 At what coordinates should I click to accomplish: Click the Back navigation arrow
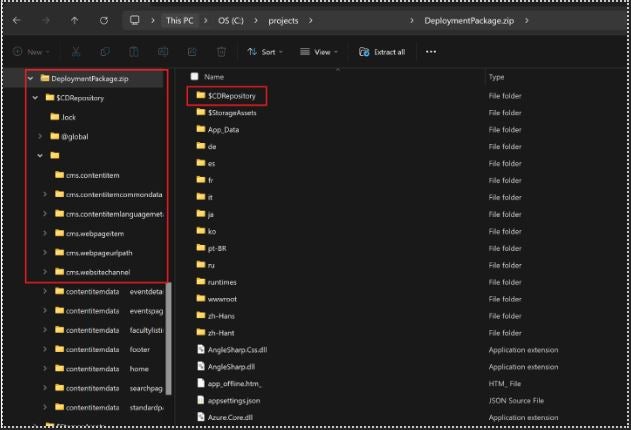(x=18, y=20)
